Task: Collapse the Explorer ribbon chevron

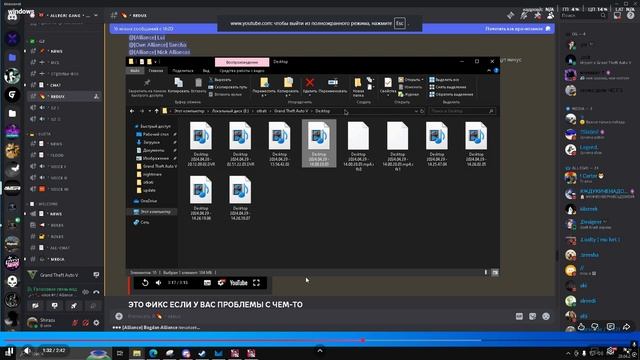Action: pyautogui.click(x=489, y=71)
